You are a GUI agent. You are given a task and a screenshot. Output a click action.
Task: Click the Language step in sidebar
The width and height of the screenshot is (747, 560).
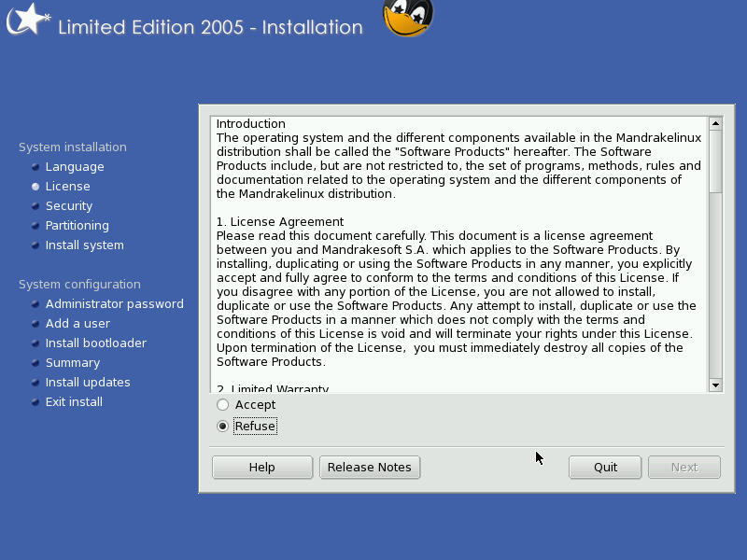(x=75, y=167)
